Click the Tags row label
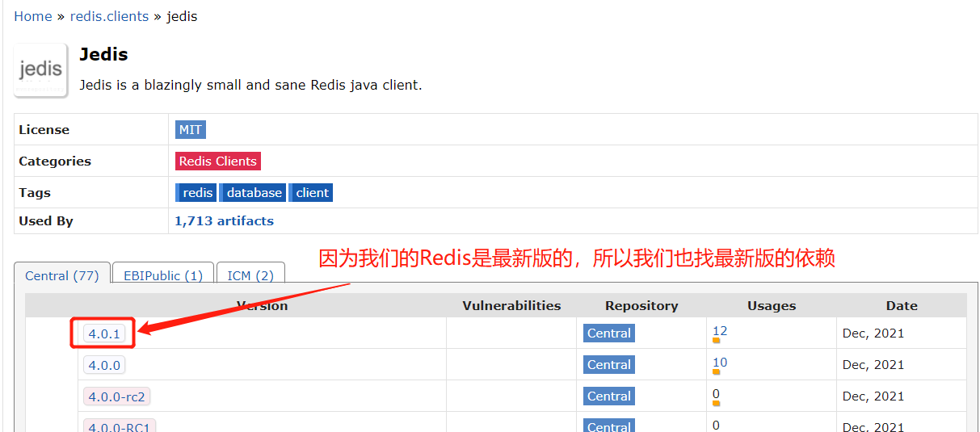Screen dimensions: 980x432 pos(35,192)
